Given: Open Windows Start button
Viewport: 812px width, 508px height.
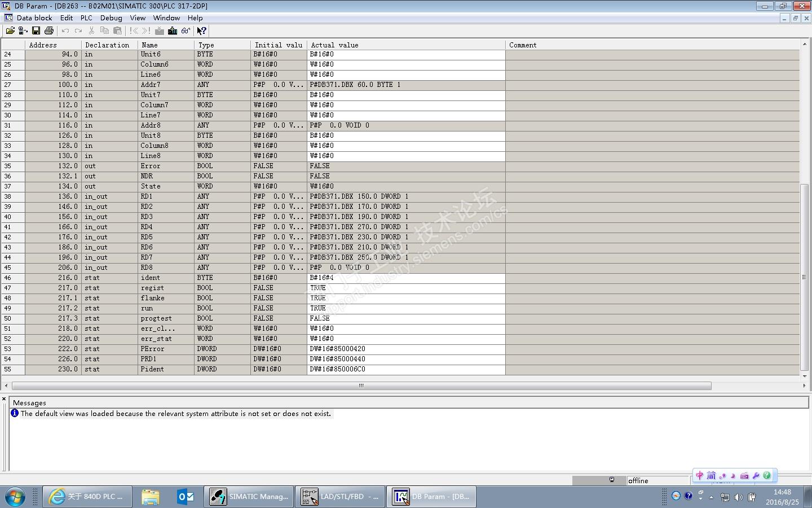Looking at the screenshot, I should pyautogui.click(x=15, y=497).
